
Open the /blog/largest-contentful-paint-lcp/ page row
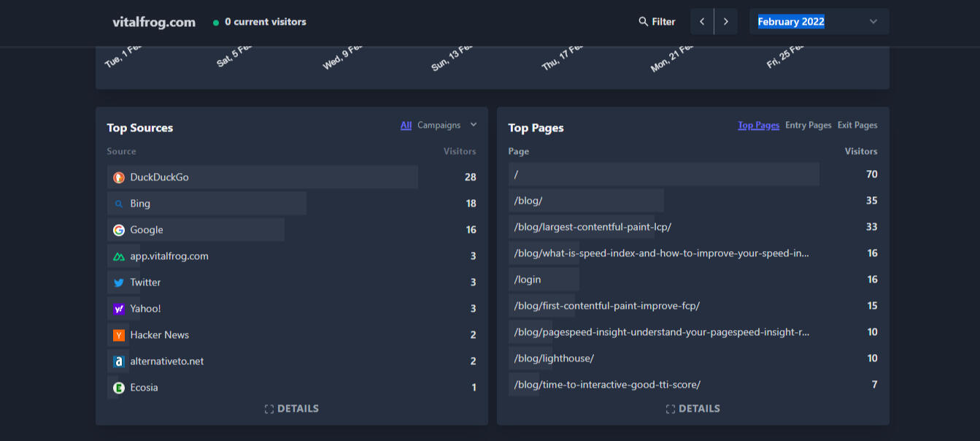coord(593,227)
